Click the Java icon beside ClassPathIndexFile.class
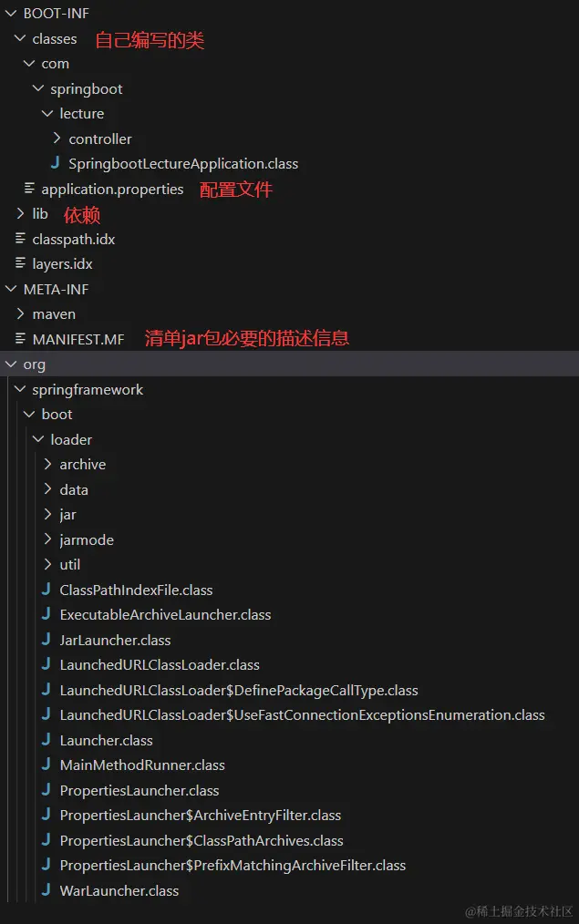 point(46,589)
